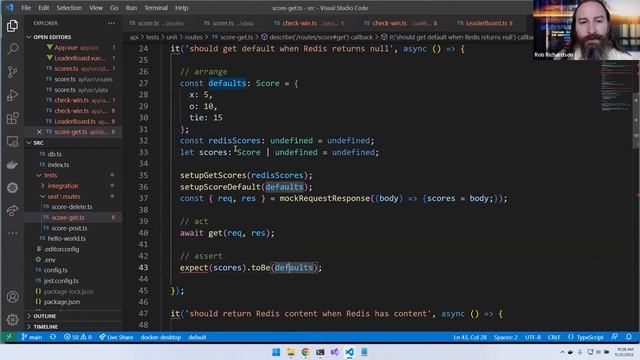The height and width of the screenshot is (360, 640).
Task: Open the Terminal menu
Action: 156,8
